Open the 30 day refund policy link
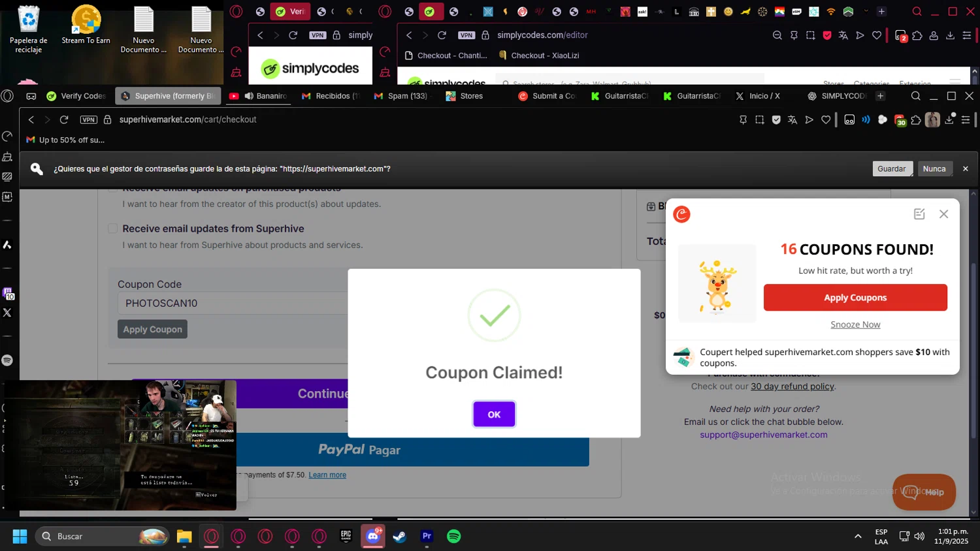This screenshot has width=980, height=551. (x=792, y=386)
